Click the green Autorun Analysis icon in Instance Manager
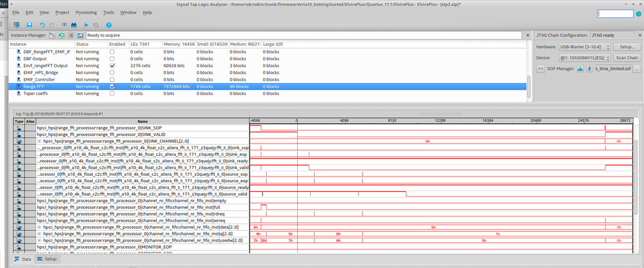This screenshot has height=268, width=644. [61, 35]
